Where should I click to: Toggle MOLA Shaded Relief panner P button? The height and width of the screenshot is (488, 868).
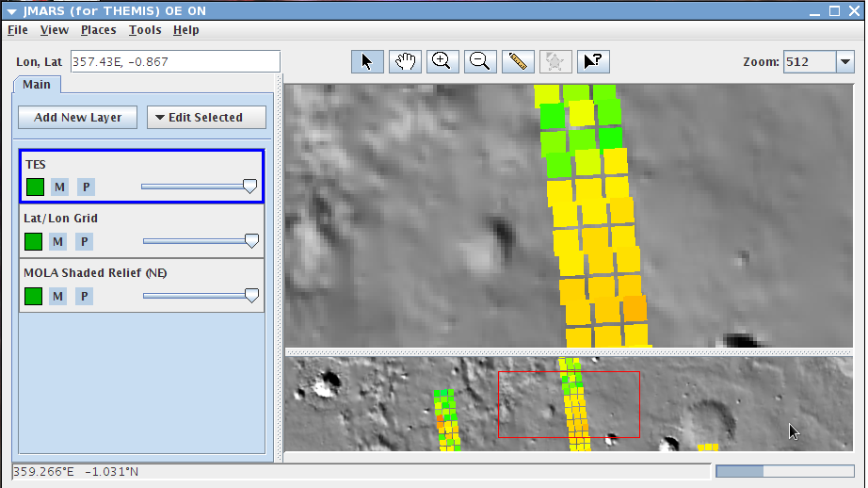pyautogui.click(x=85, y=297)
